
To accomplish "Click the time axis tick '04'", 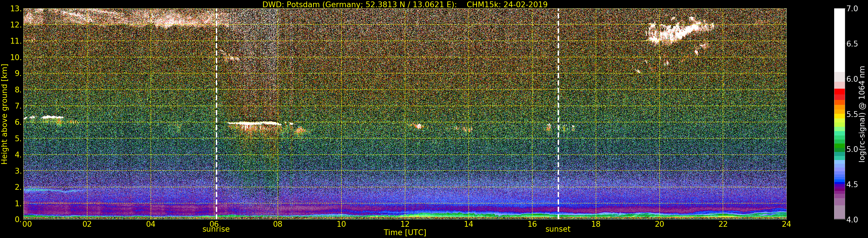I will pos(151,224).
